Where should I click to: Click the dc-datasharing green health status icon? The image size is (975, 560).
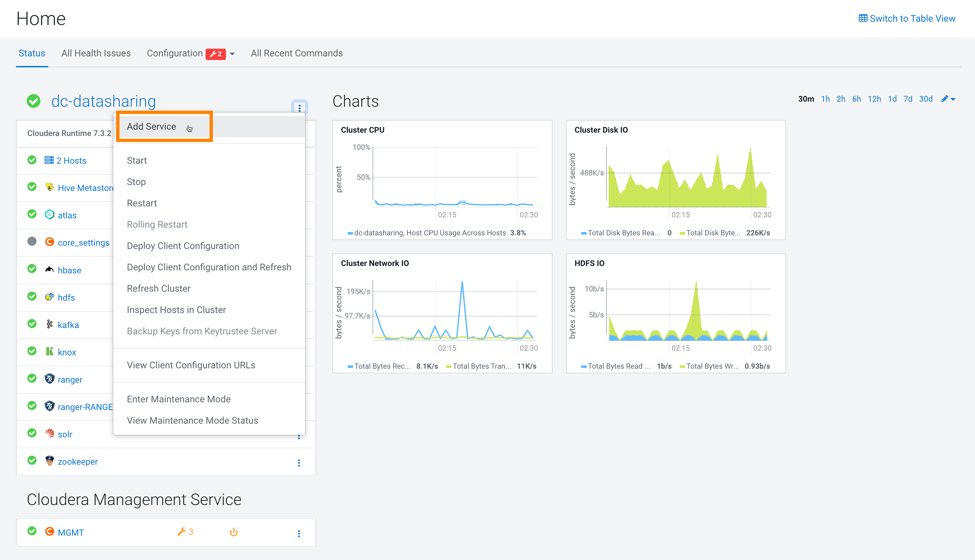[x=34, y=101]
